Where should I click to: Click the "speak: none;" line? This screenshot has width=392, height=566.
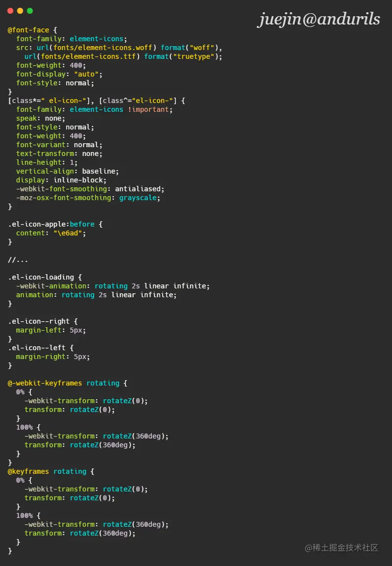40,118
